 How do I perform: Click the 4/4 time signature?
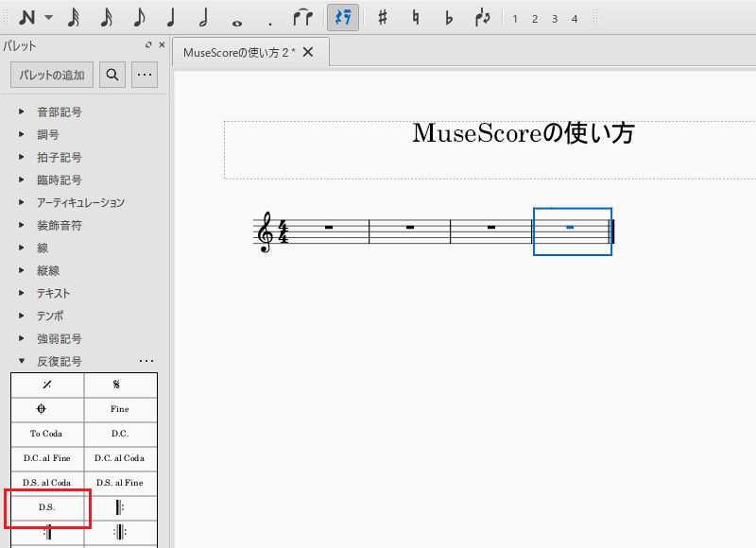283,231
